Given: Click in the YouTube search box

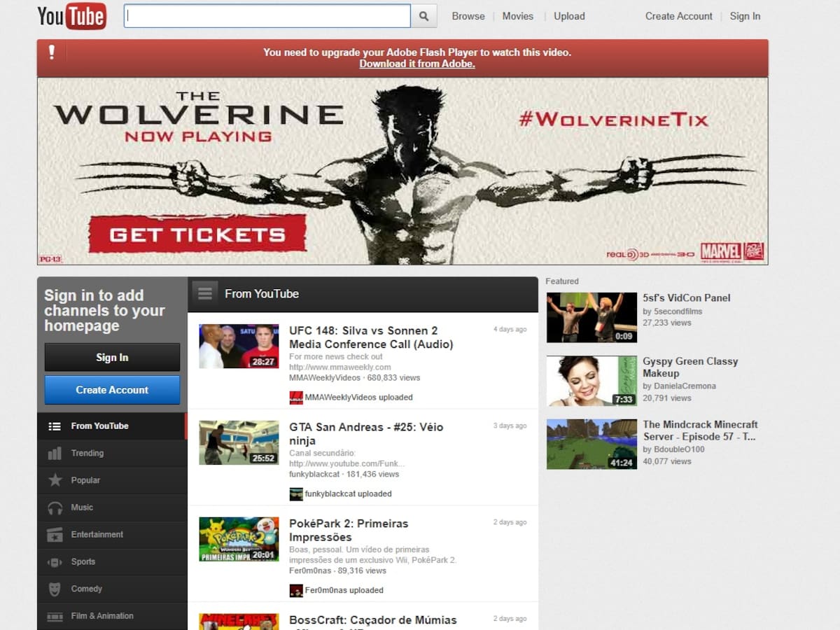Looking at the screenshot, I should pos(267,16).
